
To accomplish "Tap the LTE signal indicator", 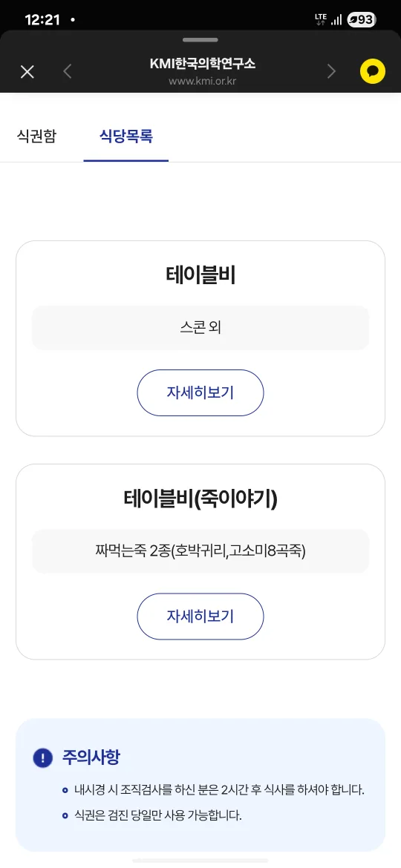I will coord(321,20).
